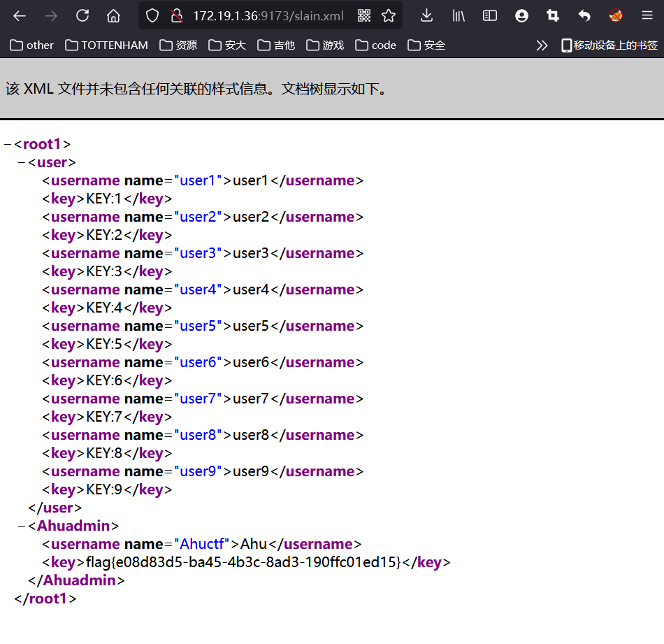Open the Firefox account menu

521,16
